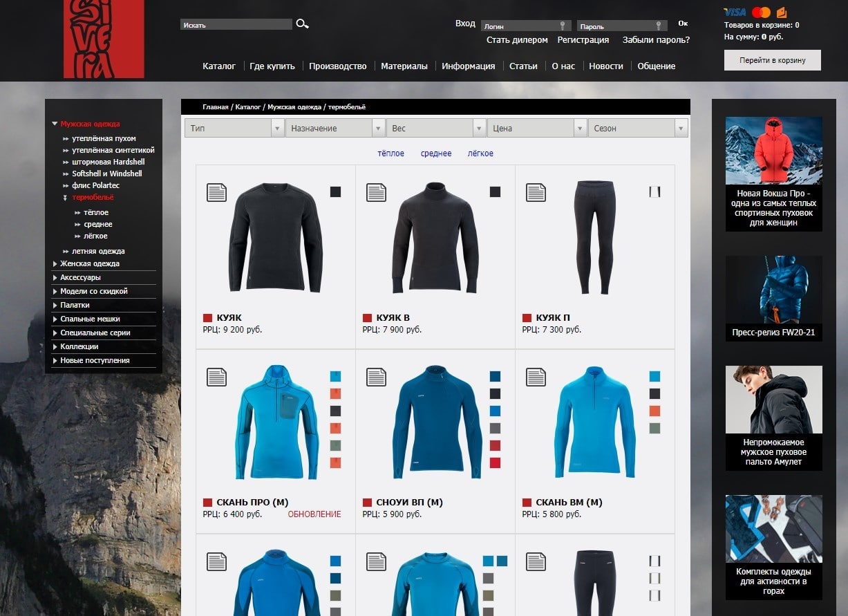Click the Visa payment icon
848x616 pixels.
click(x=735, y=12)
